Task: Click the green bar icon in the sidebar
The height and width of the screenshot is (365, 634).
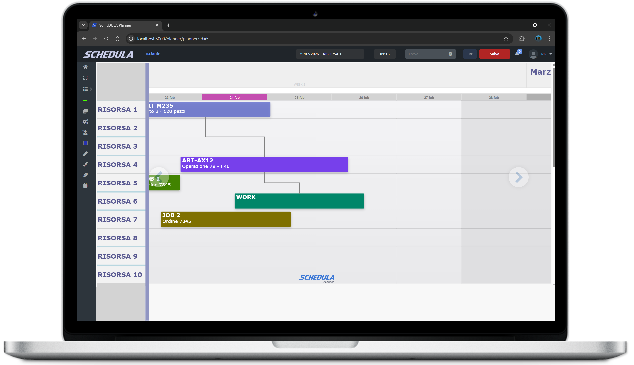Action: pos(85,100)
